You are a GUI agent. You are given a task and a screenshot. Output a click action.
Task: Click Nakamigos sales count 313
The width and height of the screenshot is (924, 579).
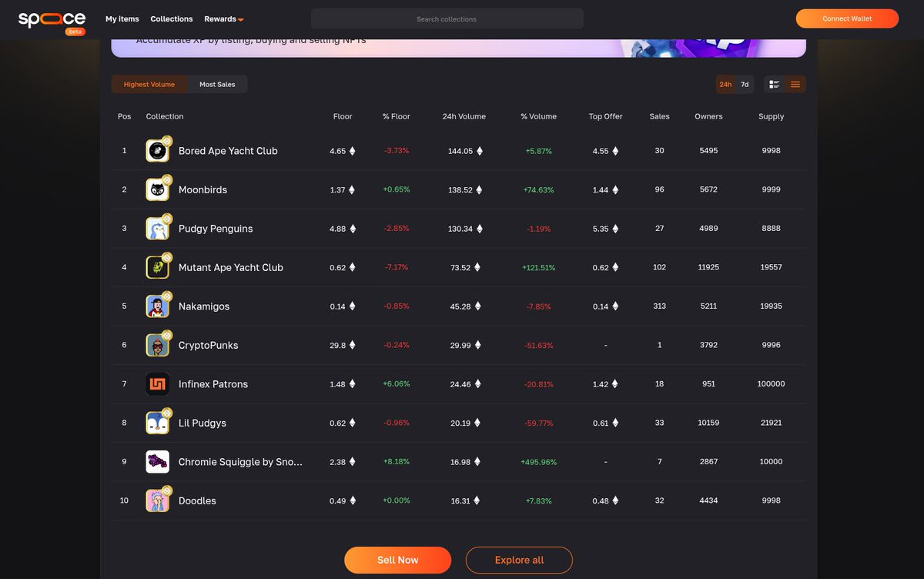pyautogui.click(x=660, y=306)
